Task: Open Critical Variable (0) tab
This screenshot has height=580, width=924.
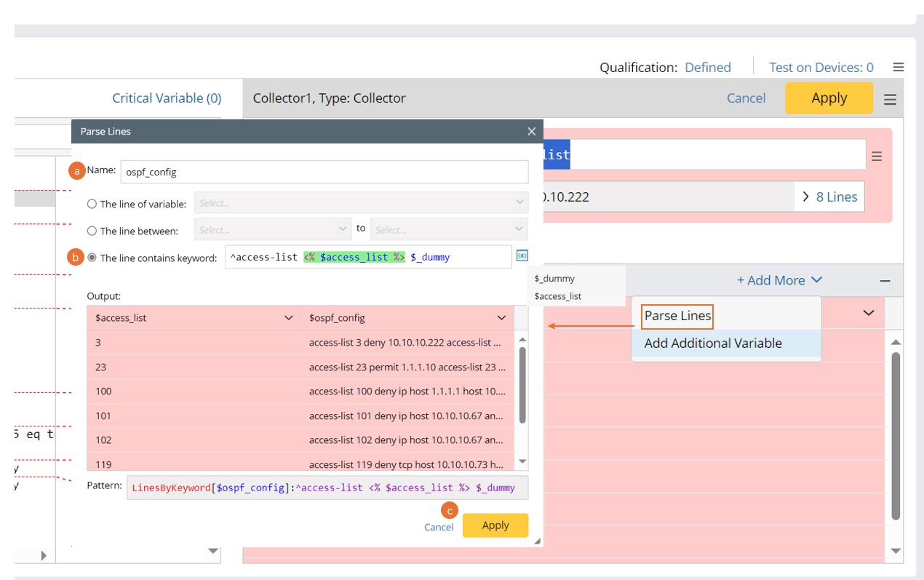Action: tap(167, 98)
